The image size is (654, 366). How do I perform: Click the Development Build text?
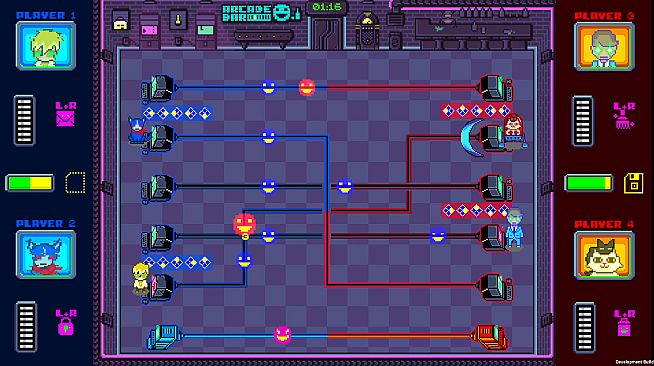pos(634,362)
